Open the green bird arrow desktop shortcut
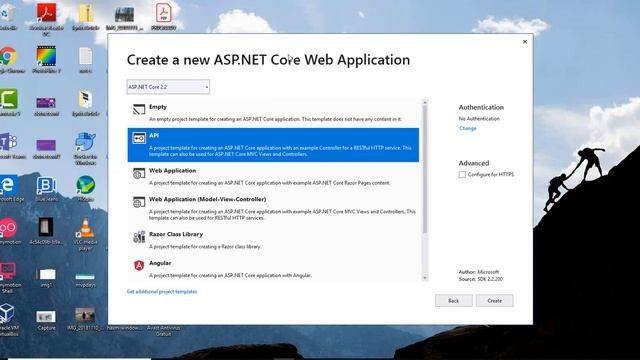This screenshot has height=360, width=640. click(x=85, y=185)
